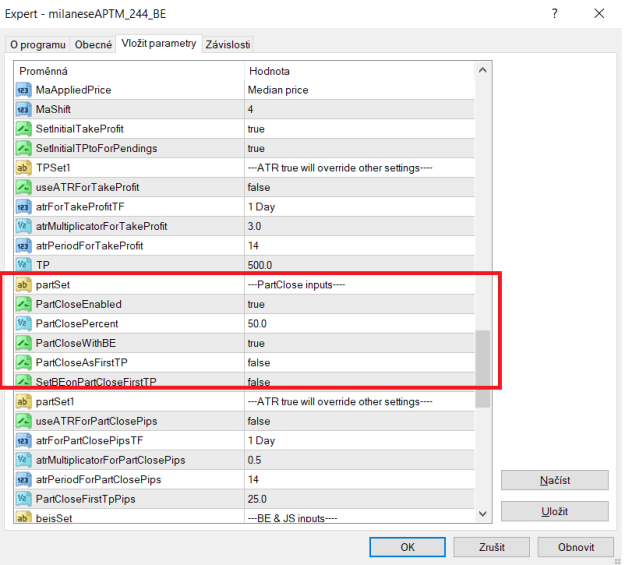This screenshot has height=565, width=625.
Task: Click the double icon beside PartClosePercent
Action: point(23,324)
